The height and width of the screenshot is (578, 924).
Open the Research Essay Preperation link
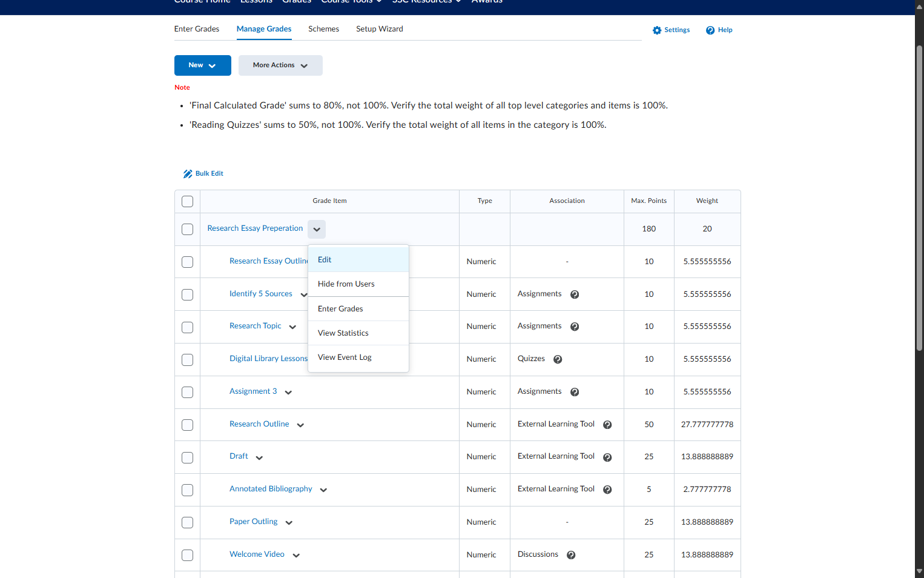click(x=255, y=228)
